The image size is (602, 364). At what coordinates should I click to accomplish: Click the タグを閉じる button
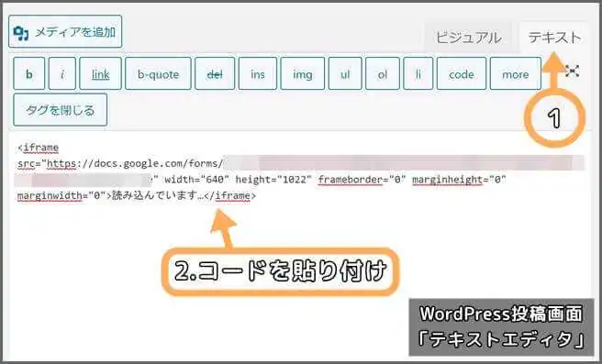61,110
